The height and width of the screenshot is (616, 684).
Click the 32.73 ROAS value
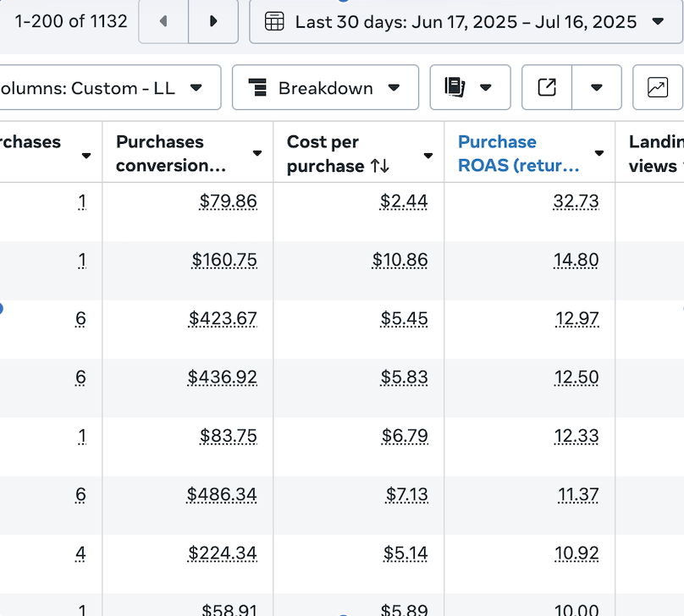576,201
